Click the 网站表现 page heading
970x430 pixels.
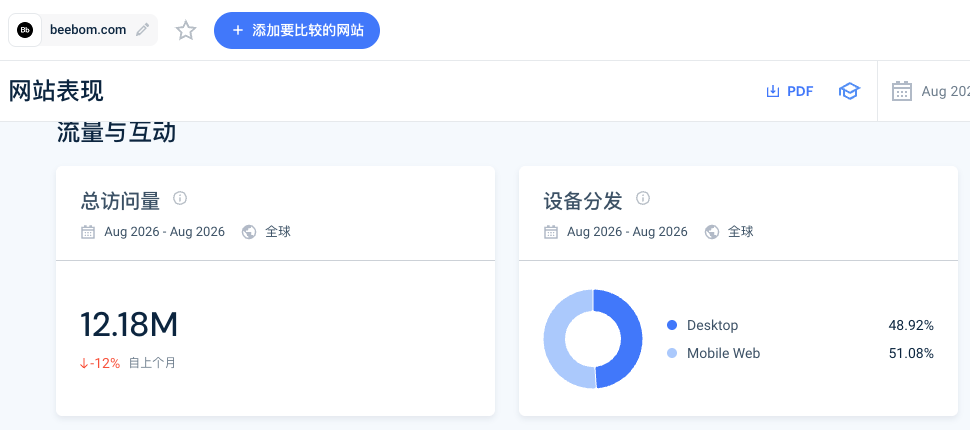coord(56,91)
